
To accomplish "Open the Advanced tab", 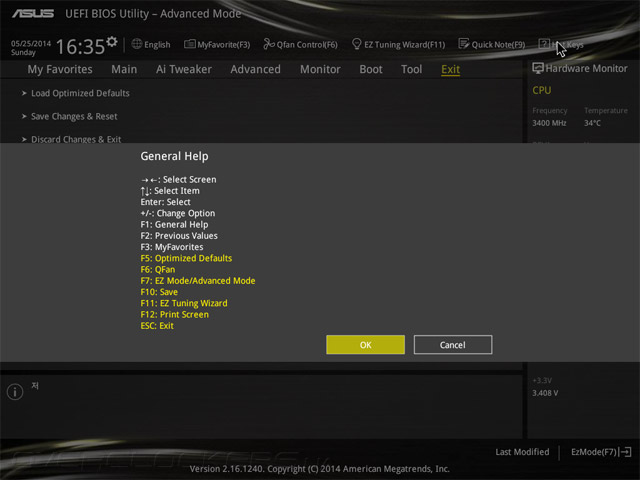I will click(x=256, y=69).
